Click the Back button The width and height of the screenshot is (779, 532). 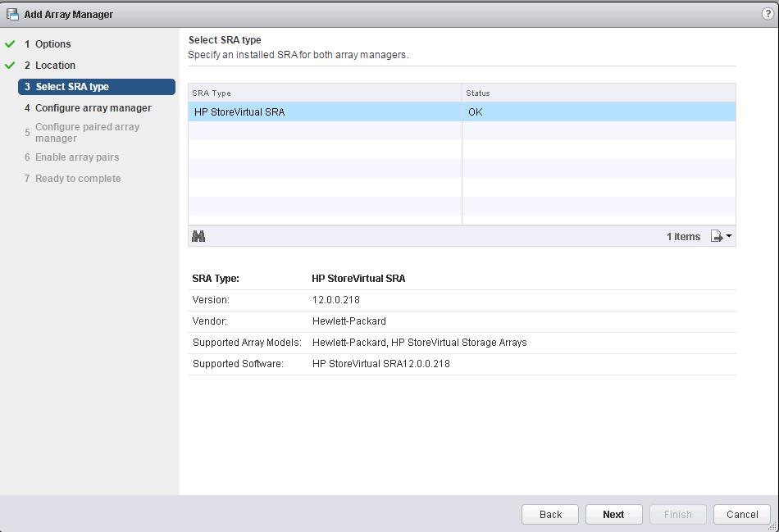(x=550, y=515)
